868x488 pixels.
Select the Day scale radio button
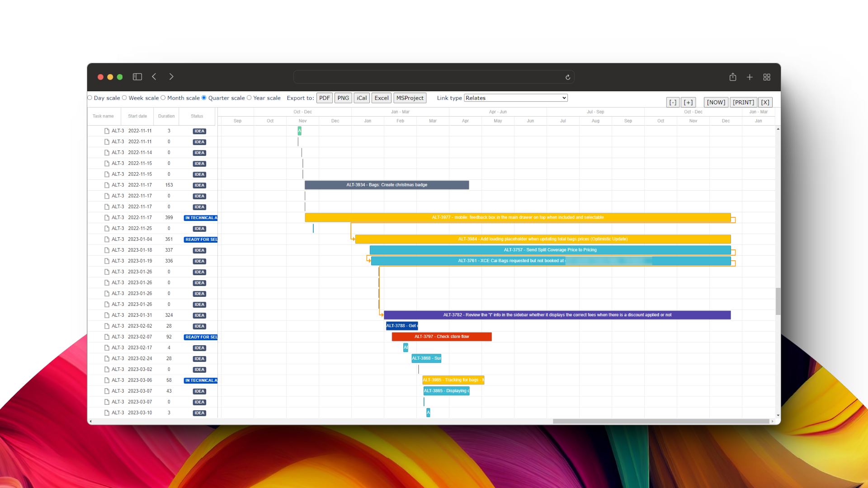click(x=90, y=98)
